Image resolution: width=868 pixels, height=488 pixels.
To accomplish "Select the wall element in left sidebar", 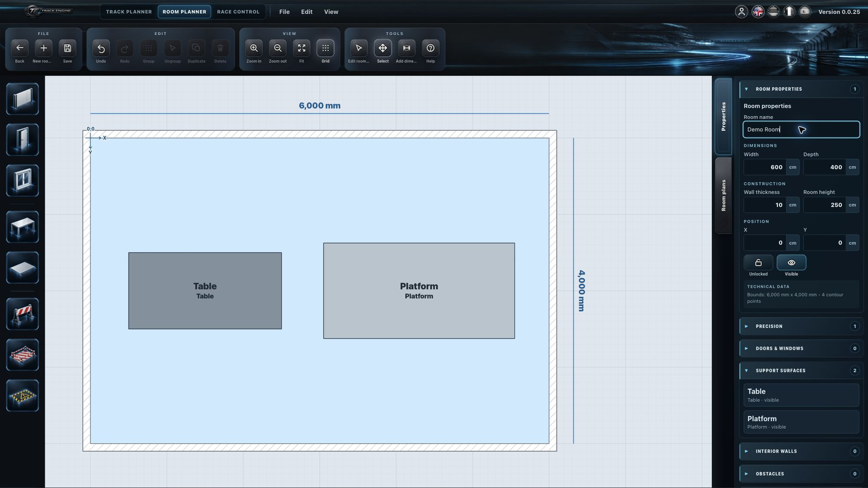I will click(x=22, y=99).
